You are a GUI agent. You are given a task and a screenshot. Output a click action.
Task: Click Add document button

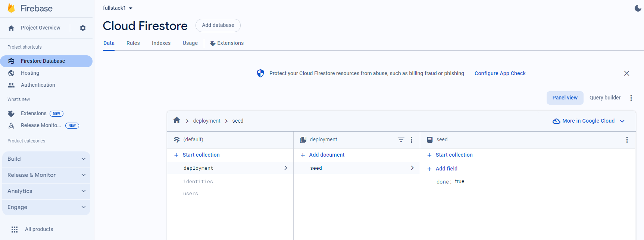click(x=323, y=155)
